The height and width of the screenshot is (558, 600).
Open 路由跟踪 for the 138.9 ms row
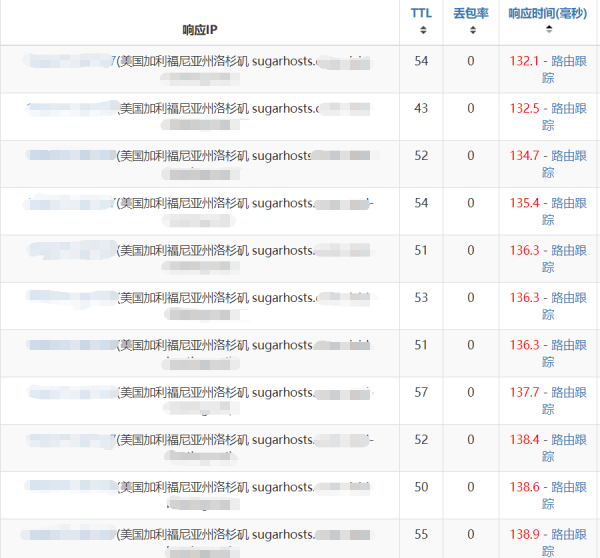point(568,535)
